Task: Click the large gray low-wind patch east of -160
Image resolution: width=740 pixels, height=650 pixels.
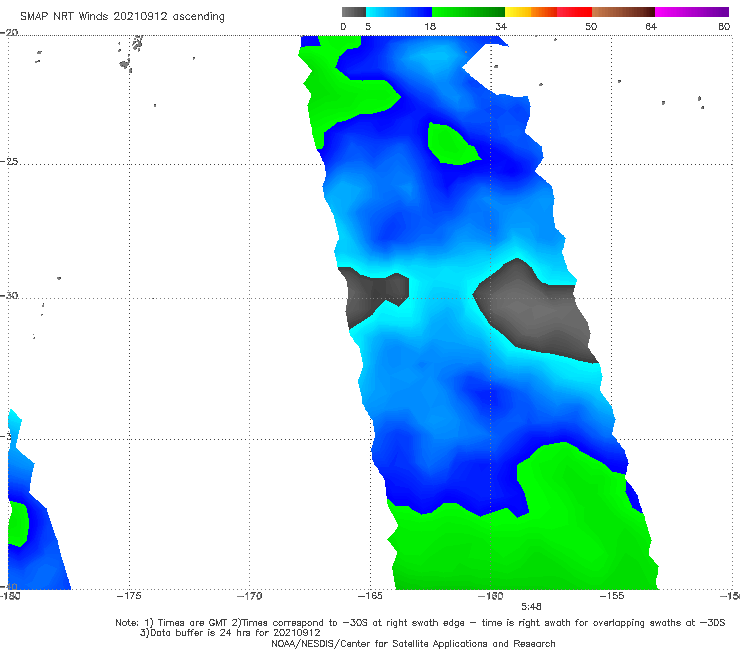Action: coord(536,312)
